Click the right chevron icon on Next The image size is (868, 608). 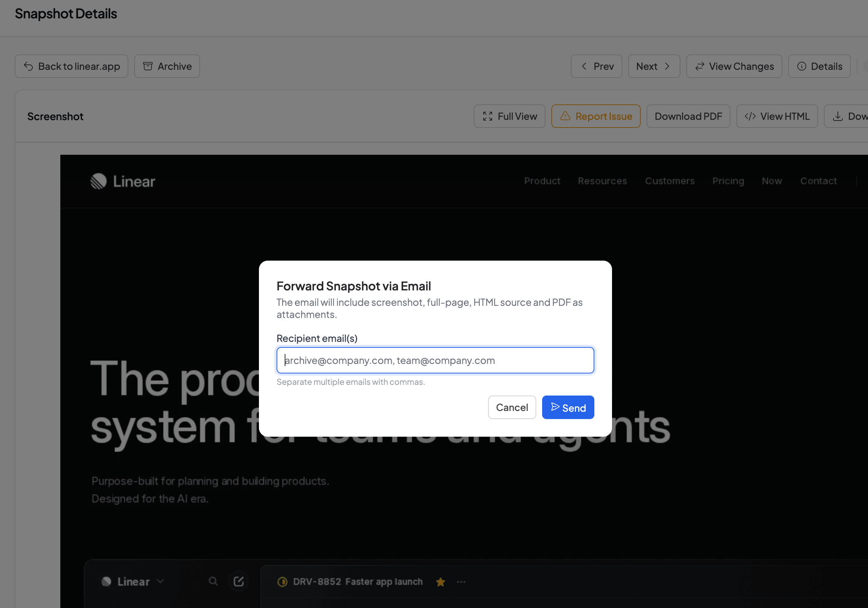(x=667, y=66)
